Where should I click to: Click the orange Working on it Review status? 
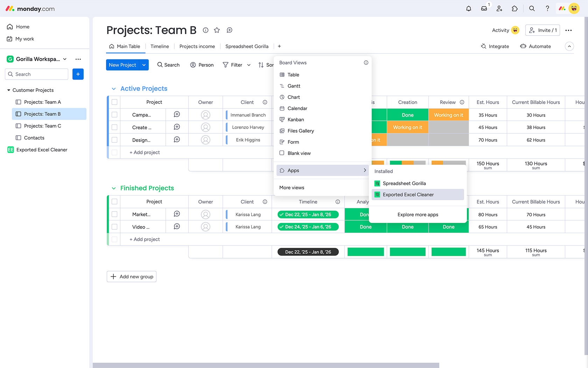coord(448,115)
